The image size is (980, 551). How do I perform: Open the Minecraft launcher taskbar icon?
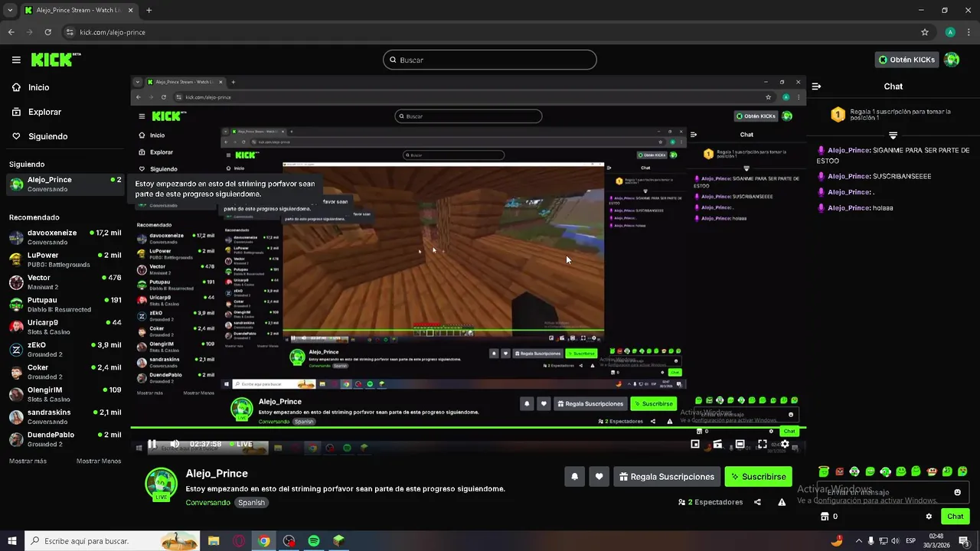coord(339,541)
